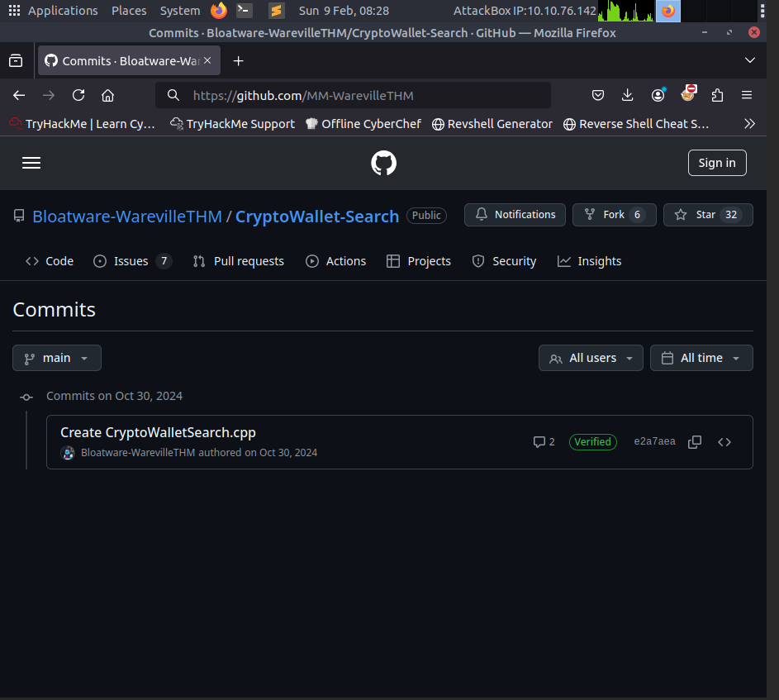Open the main branch dropdown
Viewport: 779px width, 700px height.
point(57,358)
